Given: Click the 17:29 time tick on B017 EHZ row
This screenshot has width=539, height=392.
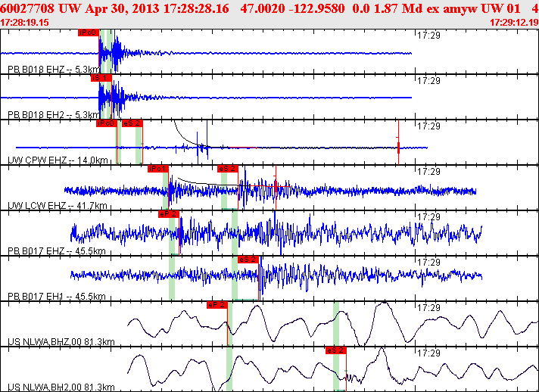Looking at the screenshot, I should pyautogui.click(x=428, y=216).
